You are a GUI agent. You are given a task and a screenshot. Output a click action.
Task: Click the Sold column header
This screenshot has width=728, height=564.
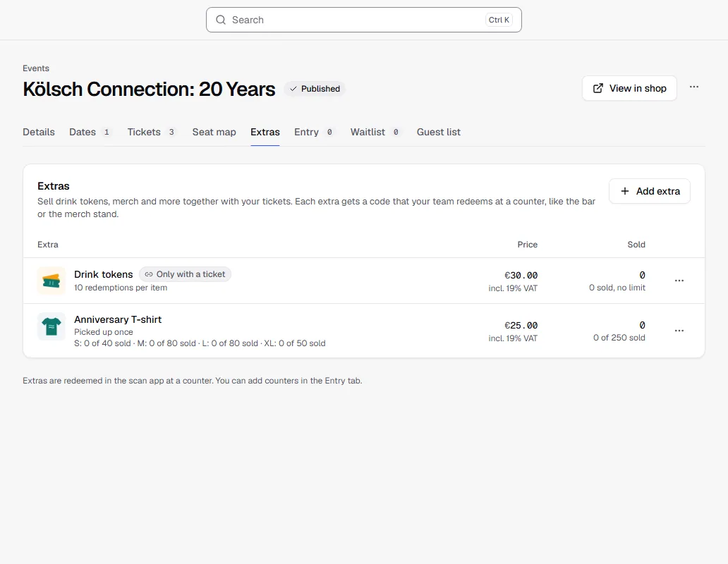pos(636,245)
